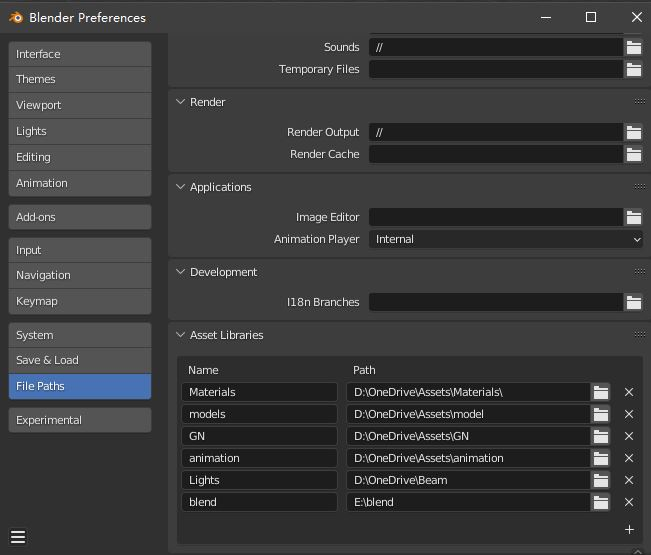Open the Animation Player dropdown

(x=506, y=240)
